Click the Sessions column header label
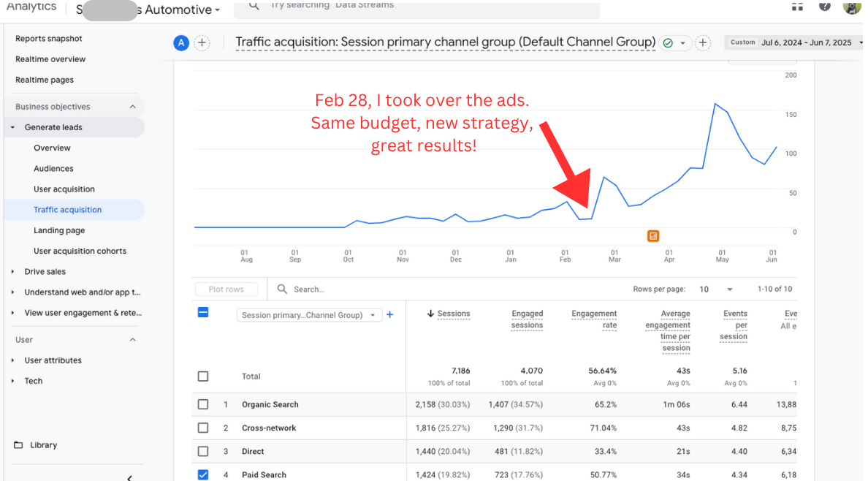The height and width of the screenshot is (481, 868). (454, 314)
